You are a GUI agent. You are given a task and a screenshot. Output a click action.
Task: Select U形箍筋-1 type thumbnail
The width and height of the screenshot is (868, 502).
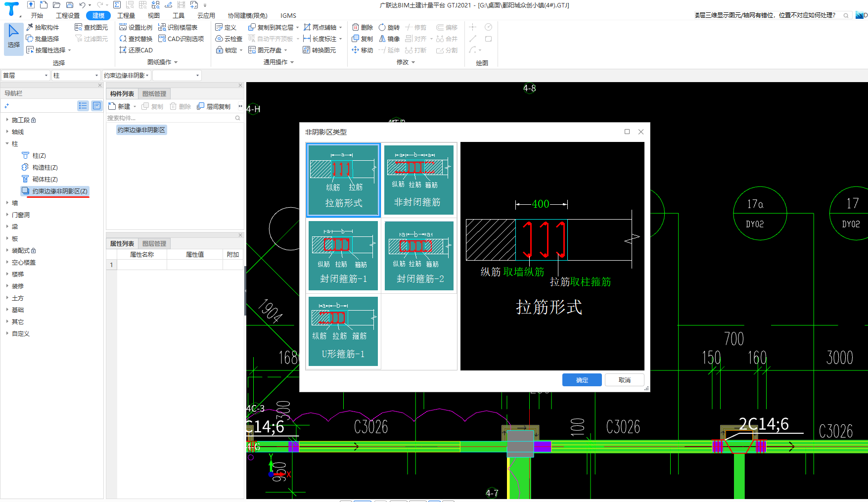[x=343, y=331]
